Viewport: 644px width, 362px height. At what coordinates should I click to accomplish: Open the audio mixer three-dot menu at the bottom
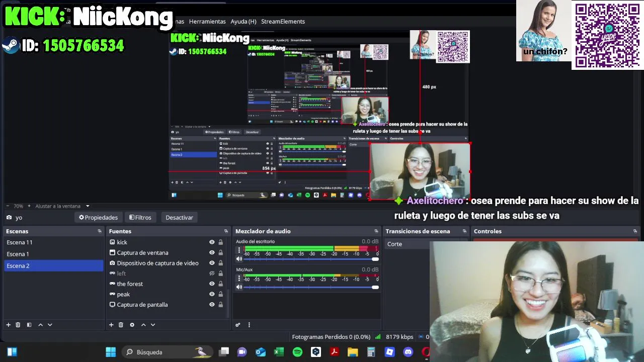coord(249,325)
